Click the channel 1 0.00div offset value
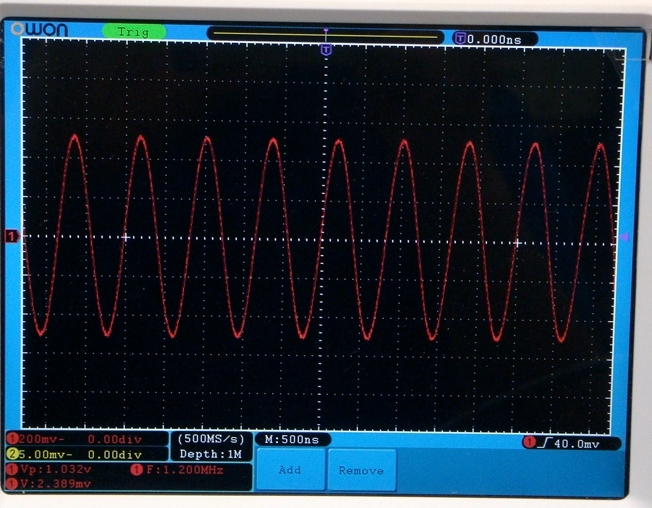 coord(115,439)
